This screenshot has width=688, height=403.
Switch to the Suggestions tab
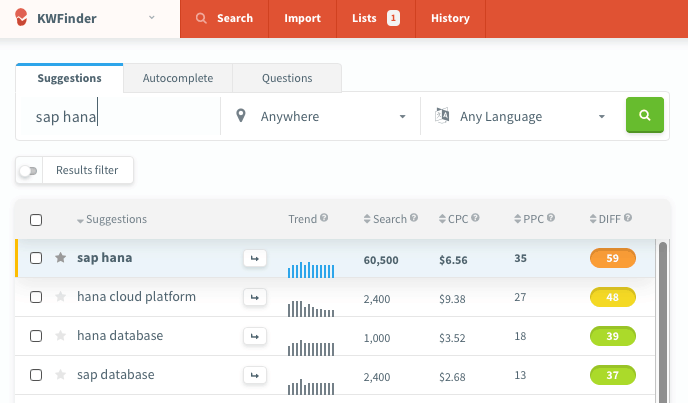pos(69,78)
